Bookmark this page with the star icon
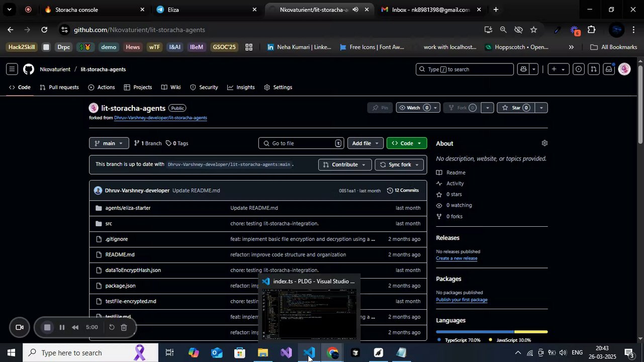The width and height of the screenshot is (644, 362). (x=533, y=30)
